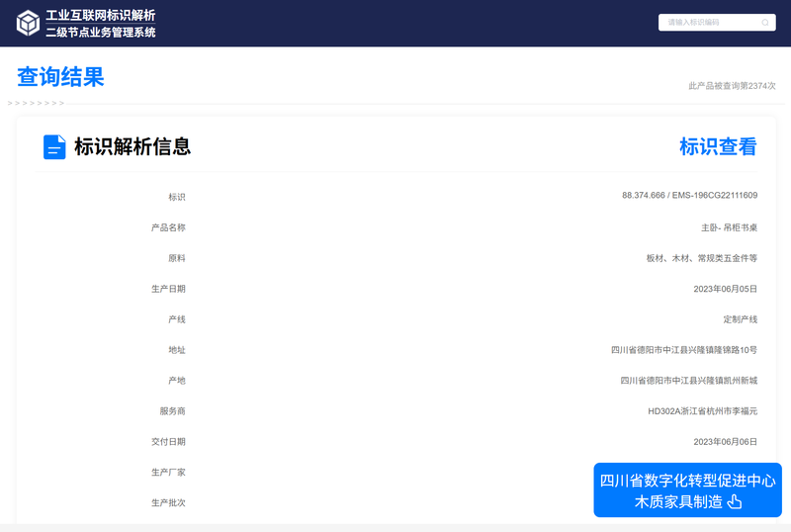Open the 四川省数字化转型促进中心 blue banner
Image resolution: width=791 pixels, height=532 pixels.
point(687,489)
